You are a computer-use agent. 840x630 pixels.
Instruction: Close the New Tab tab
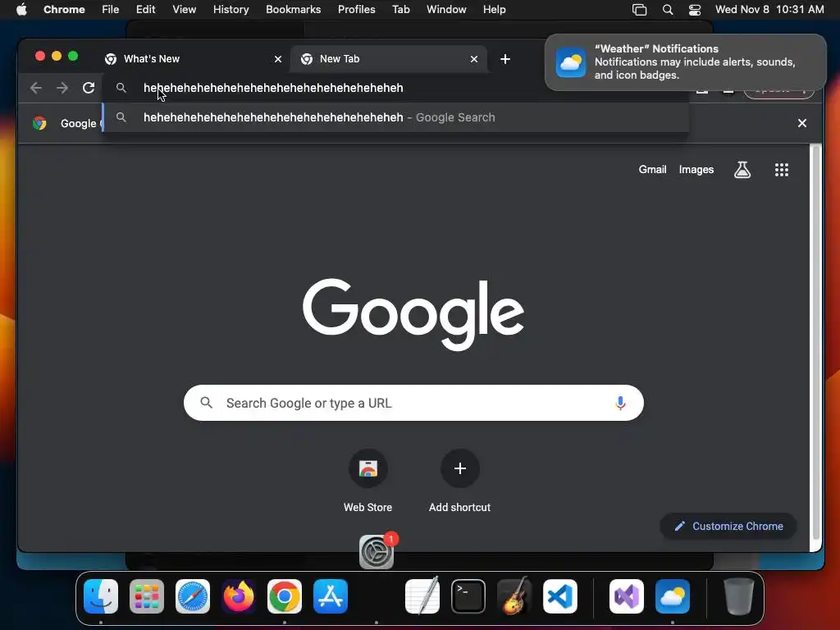click(x=474, y=59)
